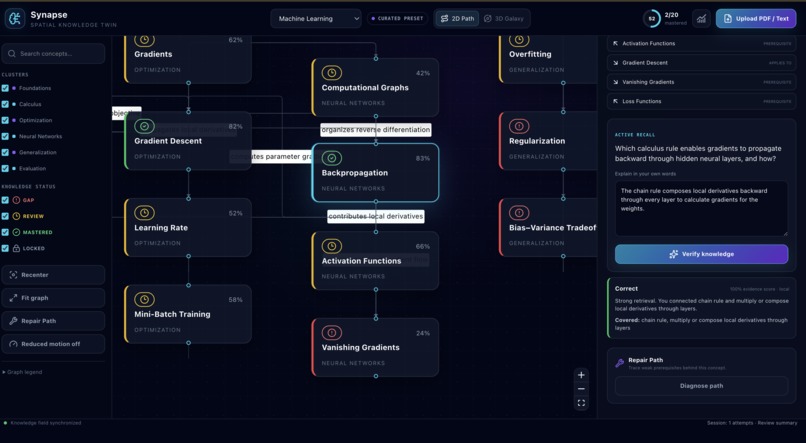This screenshot has width=806, height=443.
Task: Open Gradient Descent applies-to link
Action: tap(702, 63)
